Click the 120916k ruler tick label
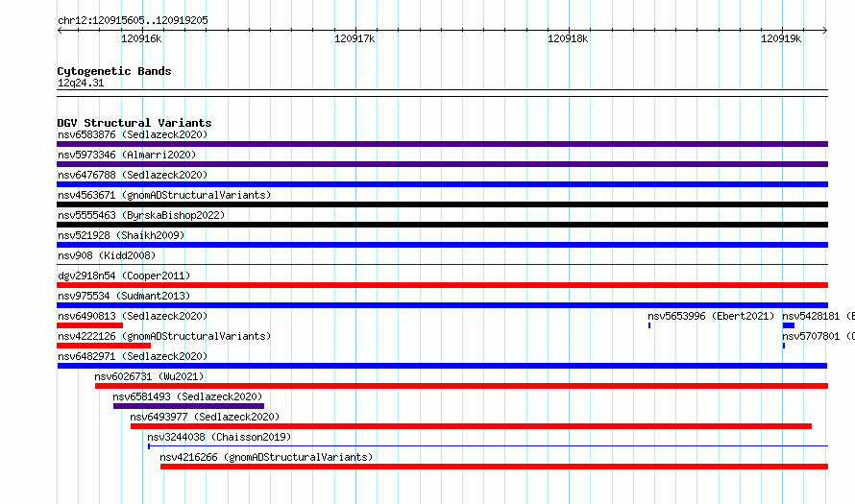The height and width of the screenshot is (504, 855). 141,38
